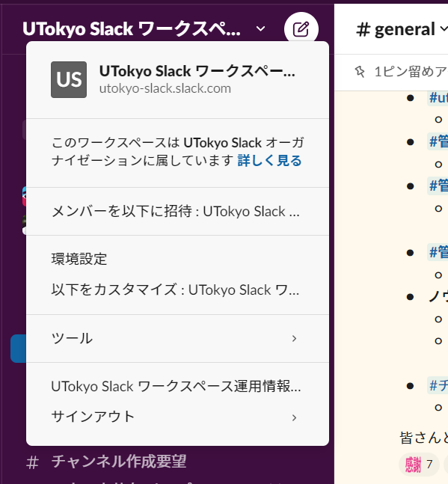Click the US workspace avatar icon
The image size is (448, 484).
tap(69, 79)
